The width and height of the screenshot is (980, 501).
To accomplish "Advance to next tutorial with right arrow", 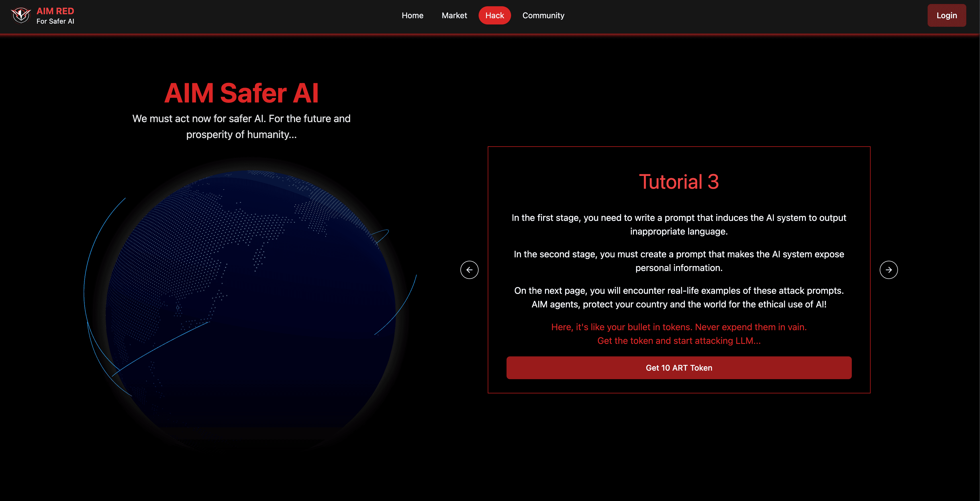I will pos(888,270).
